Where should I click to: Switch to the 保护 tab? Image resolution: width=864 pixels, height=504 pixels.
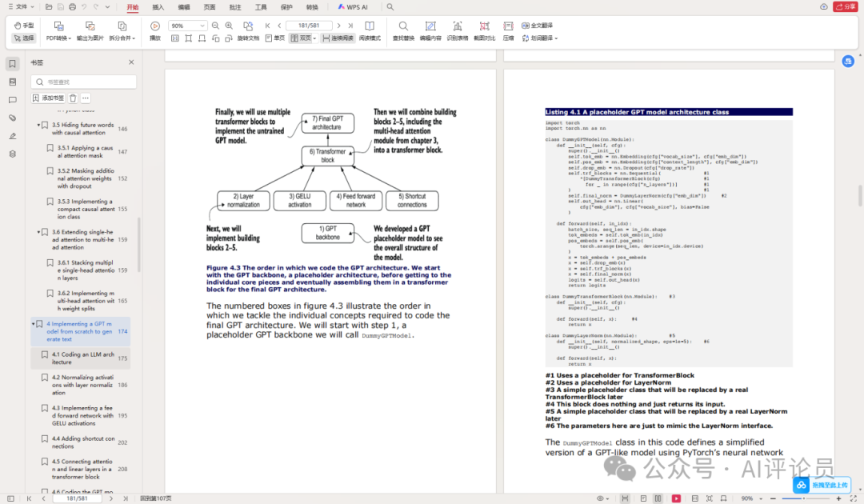286,7
